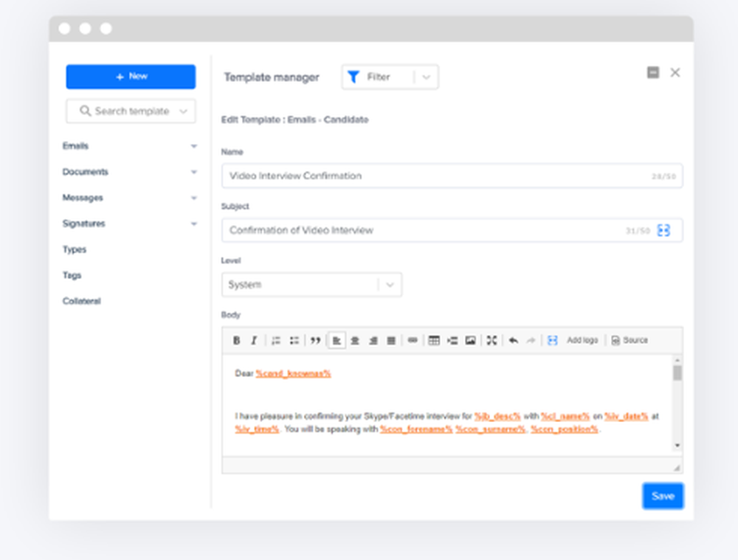Viewport: 738px width, 560px height.
Task: Open Search template dropdown chevron
Action: tap(184, 111)
